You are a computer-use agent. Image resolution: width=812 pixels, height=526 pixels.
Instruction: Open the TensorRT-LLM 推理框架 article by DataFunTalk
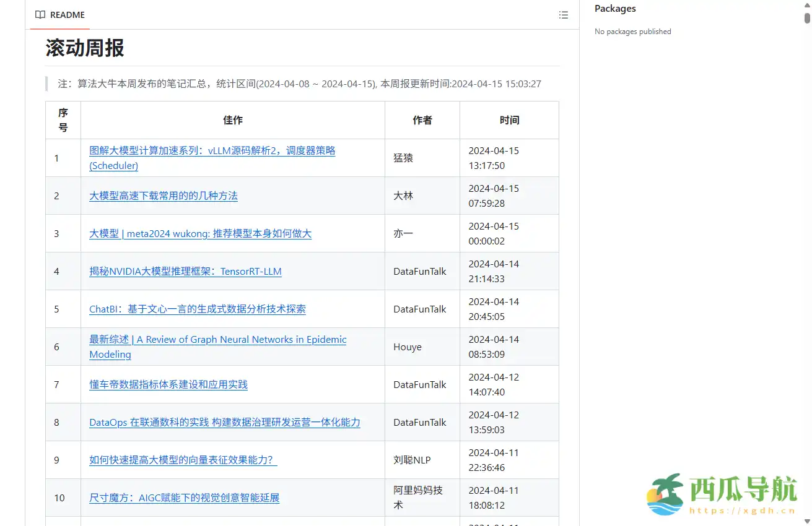click(x=185, y=271)
